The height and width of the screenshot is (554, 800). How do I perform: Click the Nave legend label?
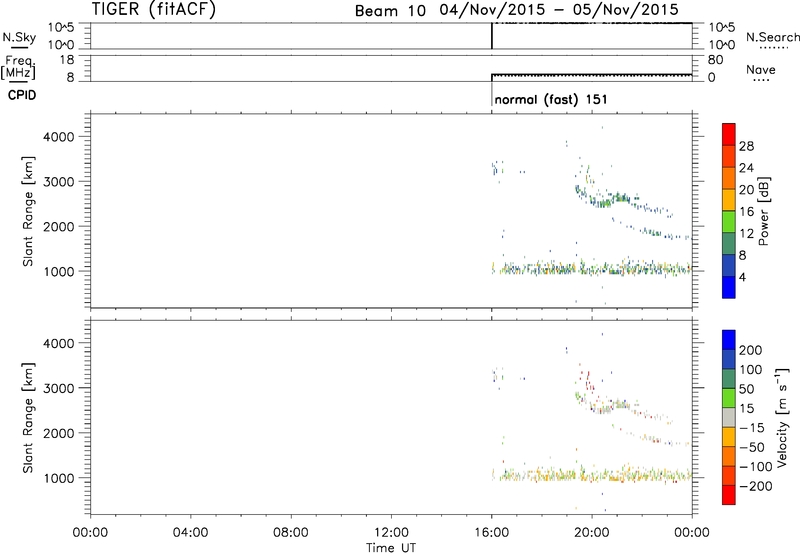(x=761, y=69)
